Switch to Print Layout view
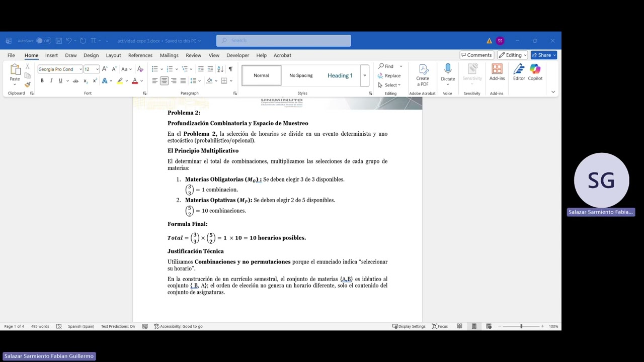Image resolution: width=644 pixels, height=362 pixels. 474,326
